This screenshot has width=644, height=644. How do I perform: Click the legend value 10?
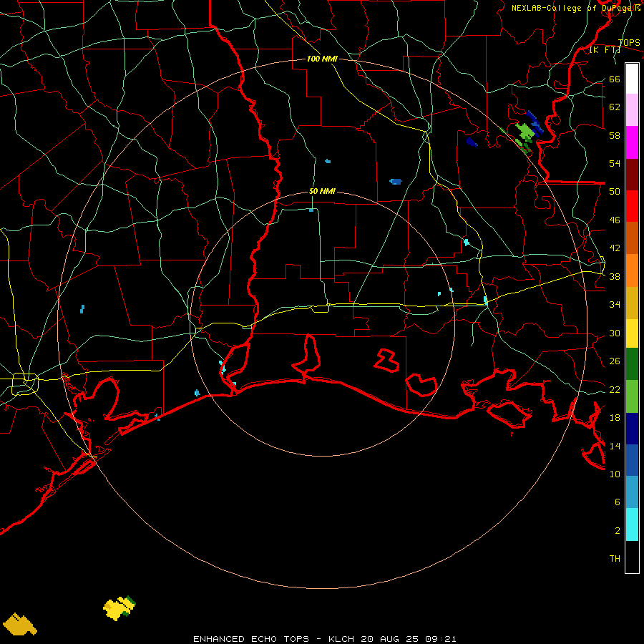click(615, 474)
